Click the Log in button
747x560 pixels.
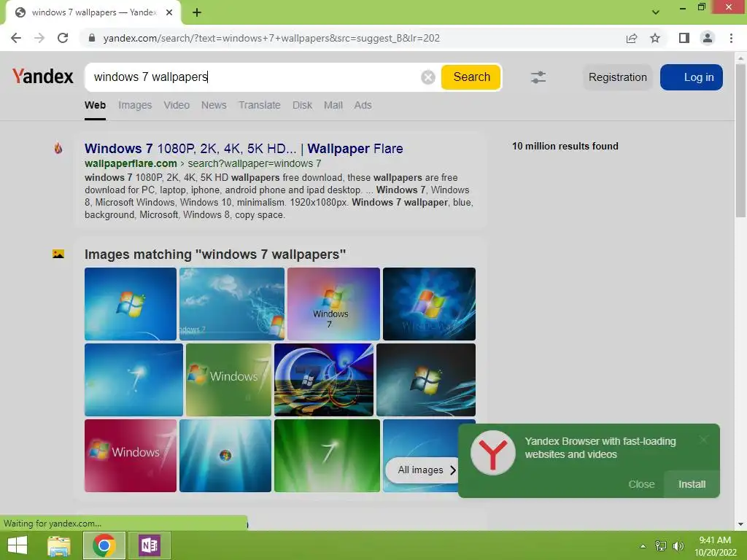pos(692,77)
